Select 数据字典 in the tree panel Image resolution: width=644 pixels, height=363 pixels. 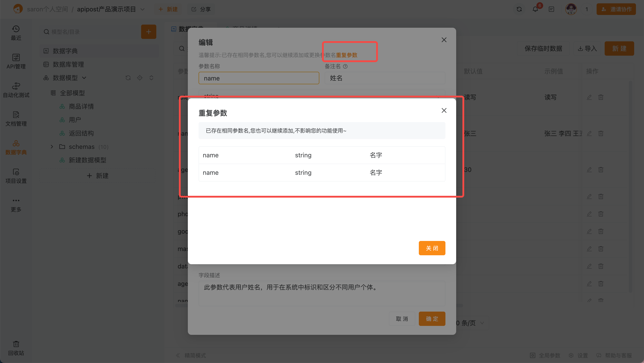tap(99, 51)
